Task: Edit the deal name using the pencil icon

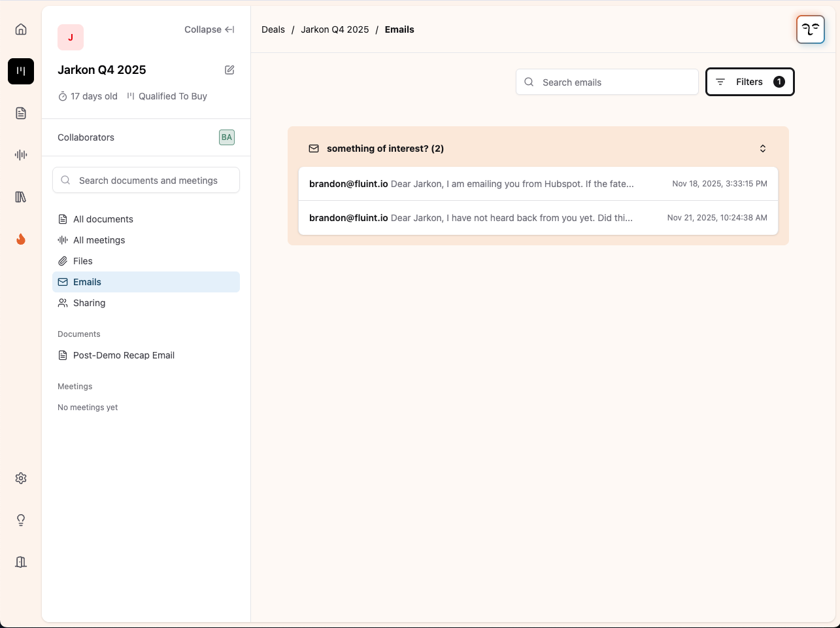Action: point(229,69)
